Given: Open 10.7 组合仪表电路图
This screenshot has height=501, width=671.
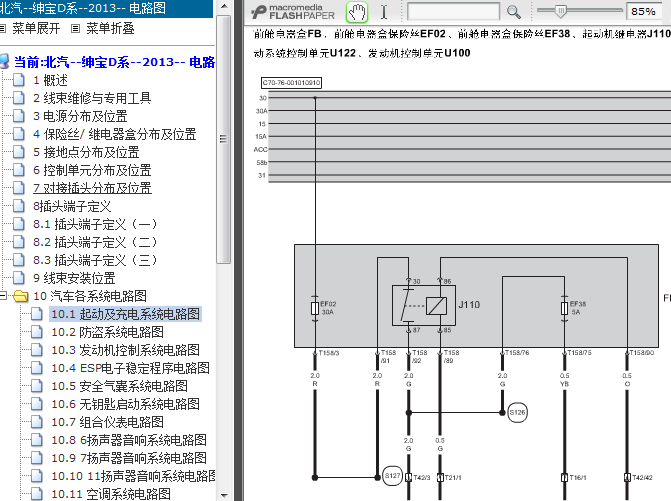Looking at the screenshot, I should pos(107,422).
